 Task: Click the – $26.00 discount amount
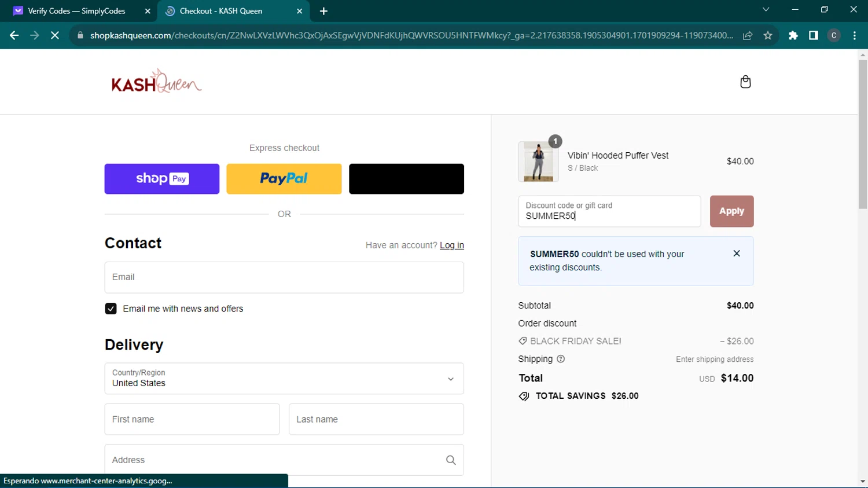point(737,342)
